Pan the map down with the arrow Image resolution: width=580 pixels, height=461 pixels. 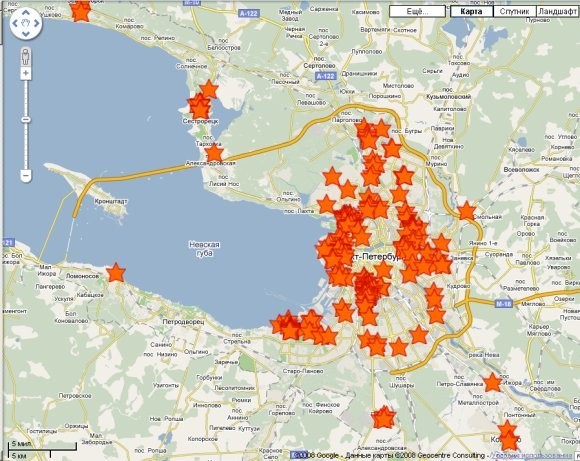(26, 34)
